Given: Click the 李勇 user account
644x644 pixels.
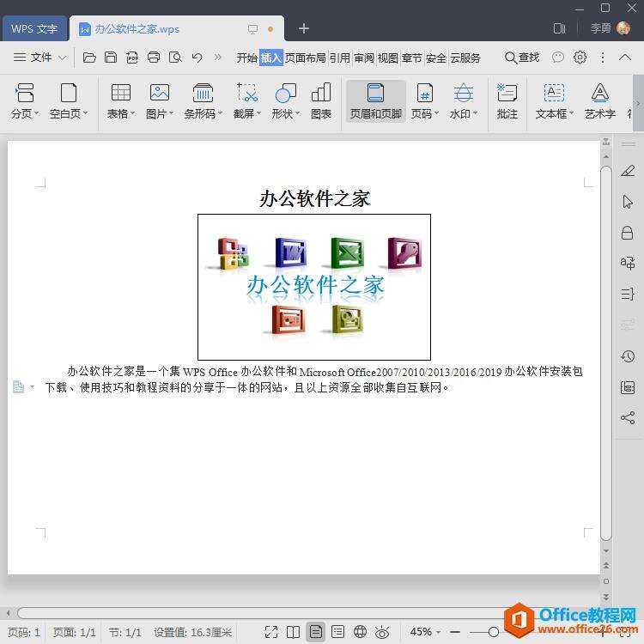Looking at the screenshot, I should tap(610, 28).
